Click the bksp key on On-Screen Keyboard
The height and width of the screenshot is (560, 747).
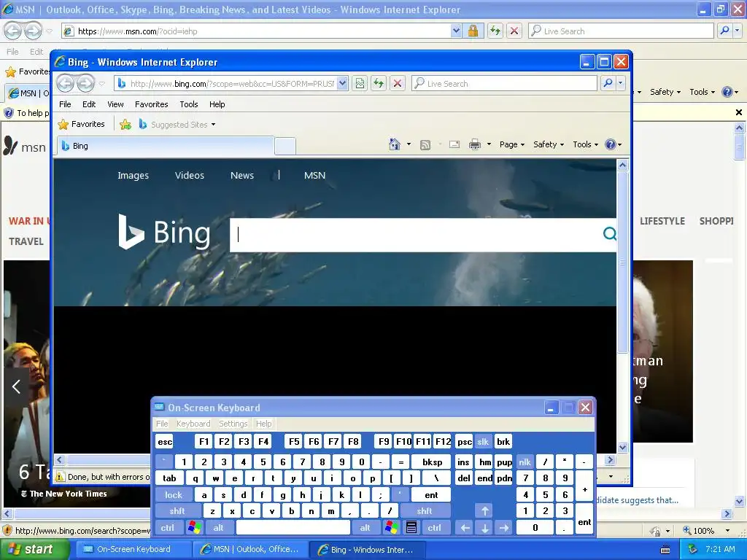pos(433,462)
